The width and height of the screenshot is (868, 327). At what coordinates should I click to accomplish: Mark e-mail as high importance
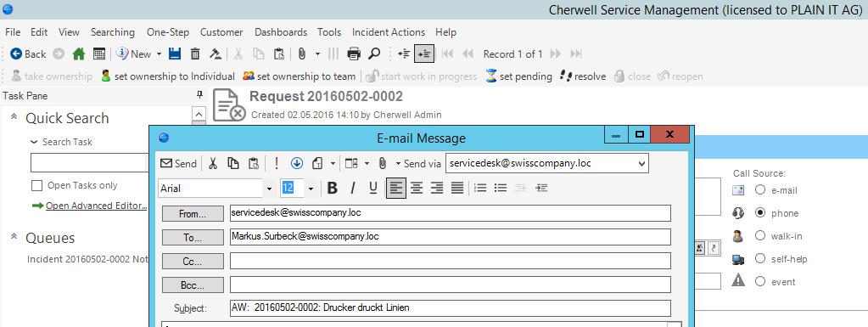coord(277,163)
